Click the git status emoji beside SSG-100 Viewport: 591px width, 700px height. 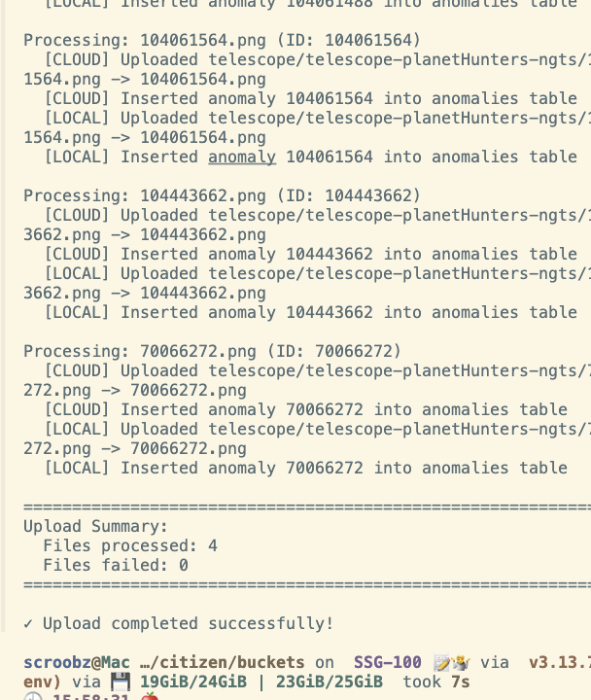click(444, 663)
